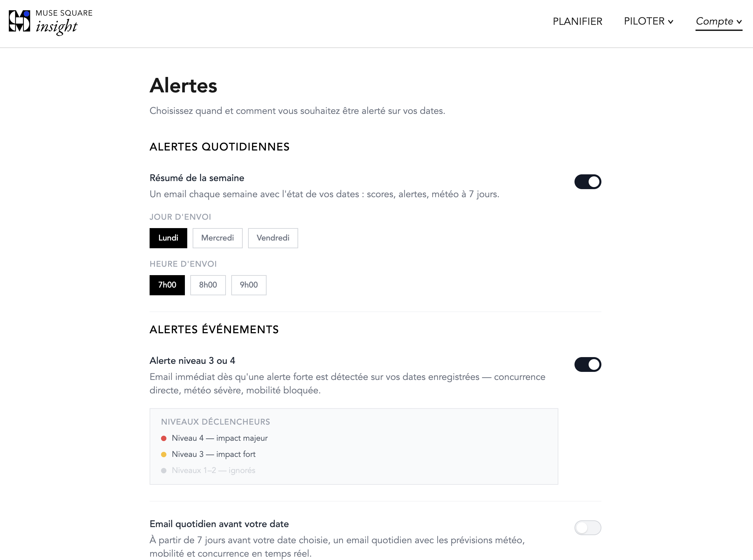Choose Vendredi for the weekly summary
Image resolution: width=753 pixels, height=560 pixels.
pos(273,238)
